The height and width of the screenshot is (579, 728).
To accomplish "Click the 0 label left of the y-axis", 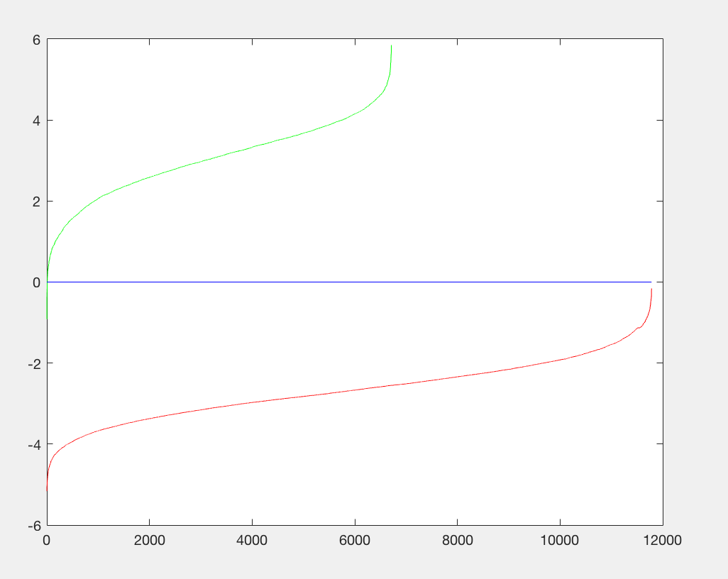I will pos(33,282).
